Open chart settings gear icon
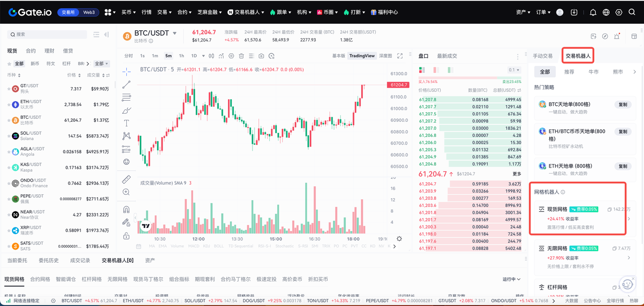Image resolution: width=644 pixels, height=306 pixels. [399, 239]
